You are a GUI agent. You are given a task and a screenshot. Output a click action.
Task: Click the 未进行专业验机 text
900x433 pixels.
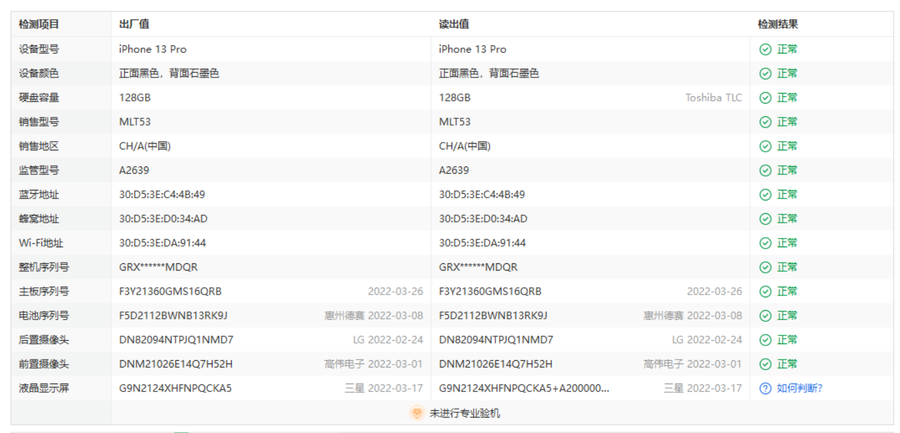[464, 413]
